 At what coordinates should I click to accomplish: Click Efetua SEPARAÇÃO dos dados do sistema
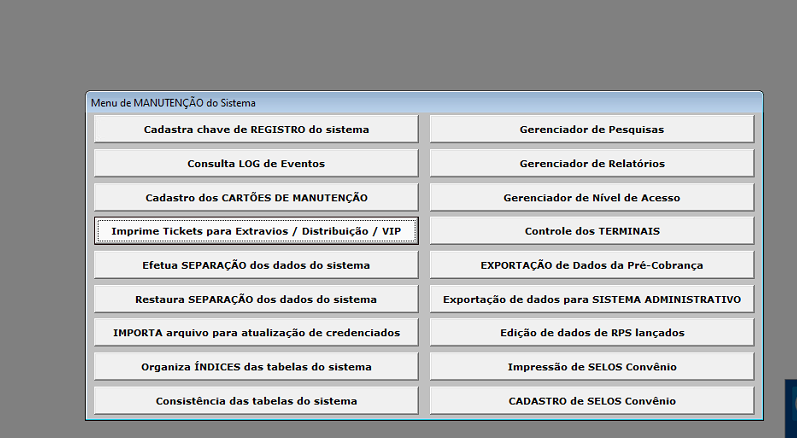pos(256,265)
